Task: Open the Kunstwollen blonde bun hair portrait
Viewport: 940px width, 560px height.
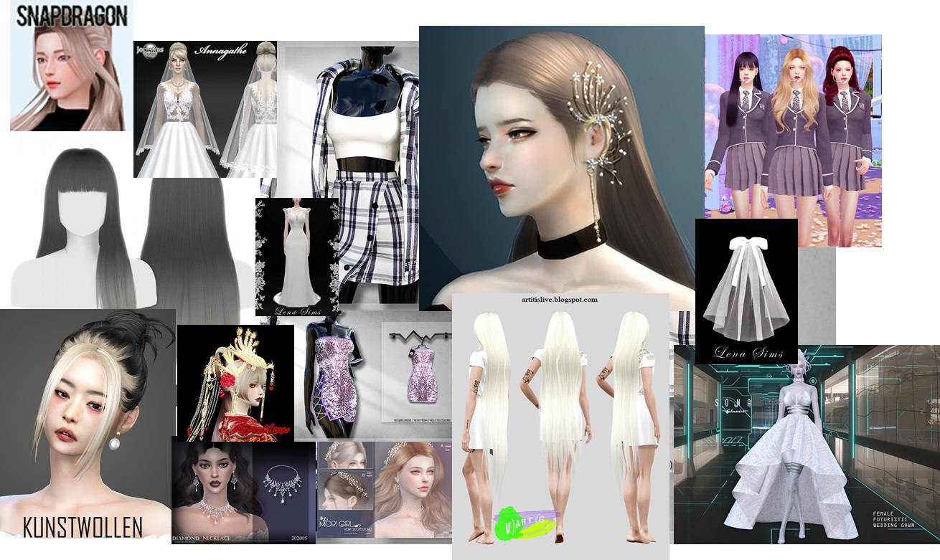Action: point(88,428)
